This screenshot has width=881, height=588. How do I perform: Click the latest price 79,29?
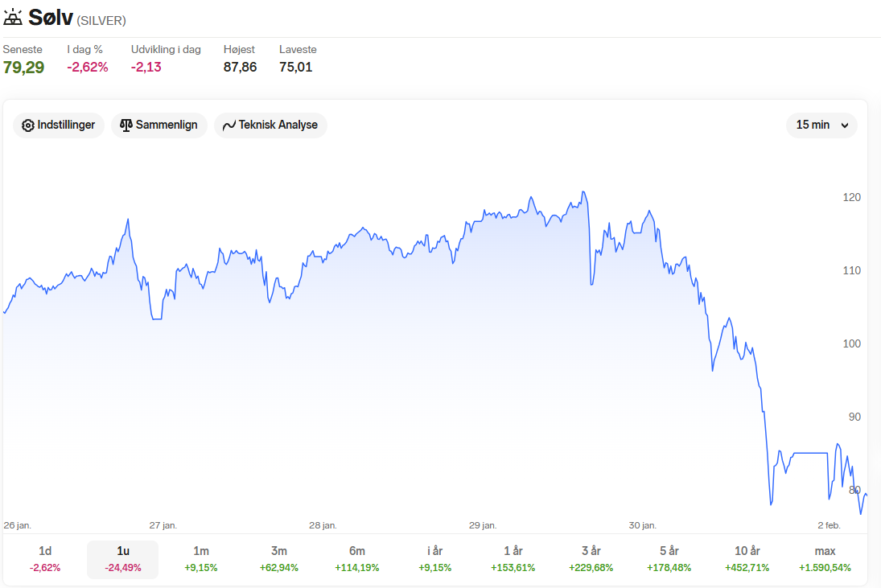(x=23, y=68)
